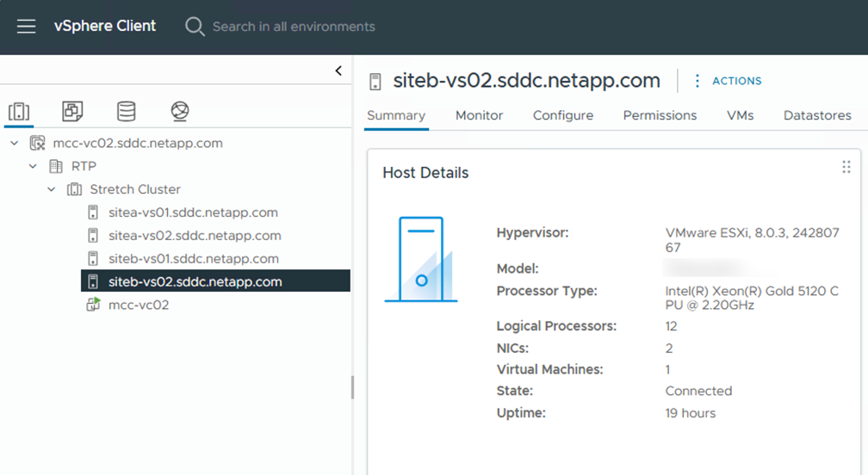Switch to VMs and Templates inventory view
This screenshot has width=868, height=475.
(x=72, y=111)
